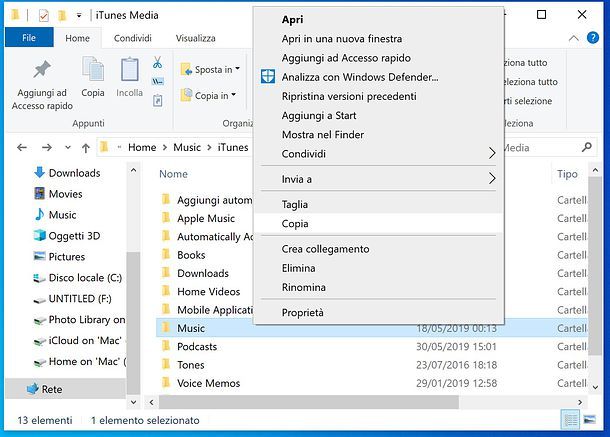Screen dimensions: 610x437
Task: Sort by the Tipo column header
Action: (567, 174)
